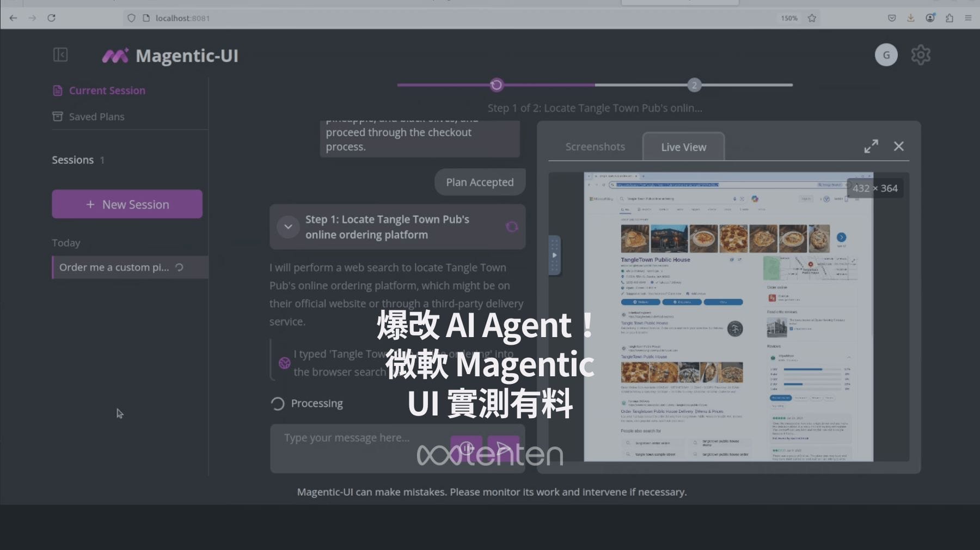Open browser downloads
This screenshot has height=550, width=980.
pyautogui.click(x=910, y=18)
